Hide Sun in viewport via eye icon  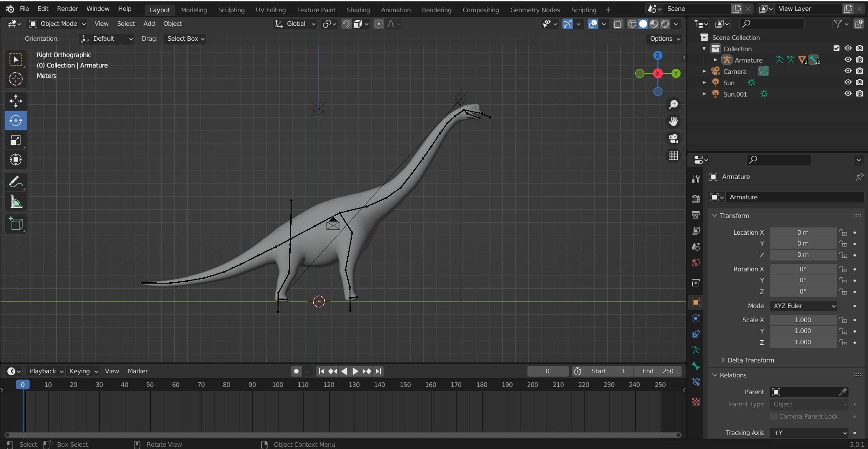point(848,82)
